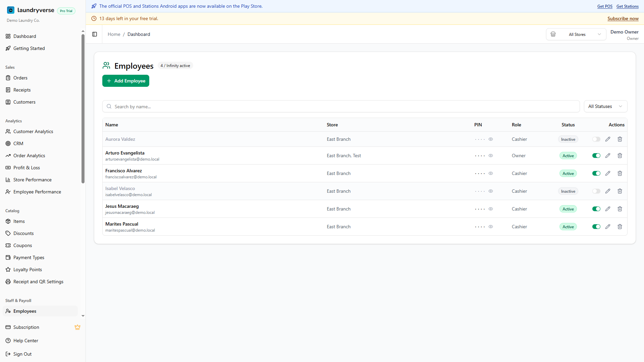Viewport: 644px width, 362px height.
Task: Click Home breadcrumb link
Action: 114,34
